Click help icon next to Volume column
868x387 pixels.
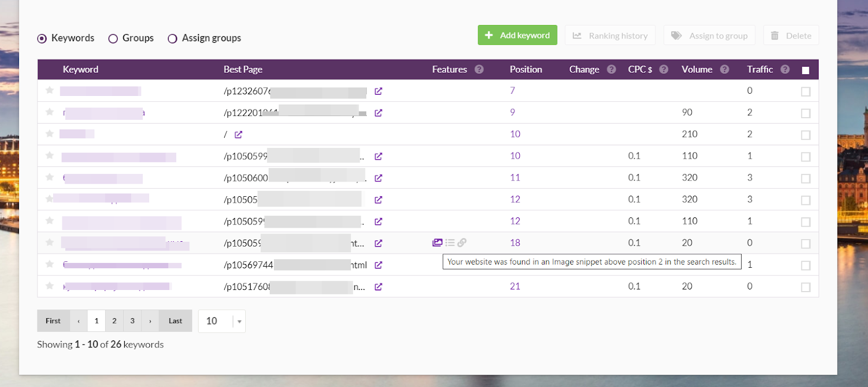(x=724, y=69)
